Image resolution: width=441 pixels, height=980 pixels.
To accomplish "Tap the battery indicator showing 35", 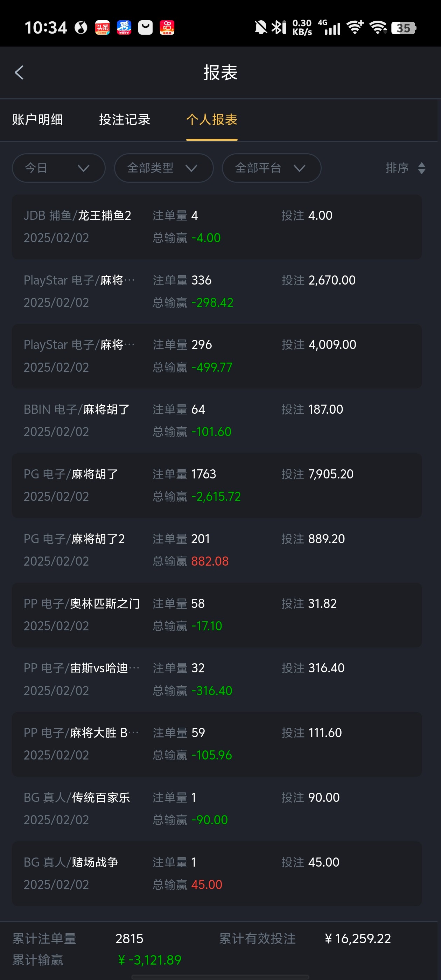I will [404, 28].
